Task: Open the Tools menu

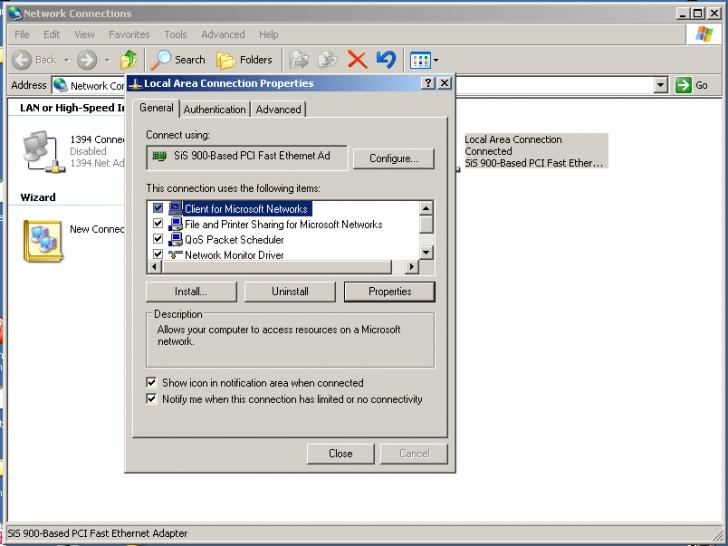Action: pos(176,34)
